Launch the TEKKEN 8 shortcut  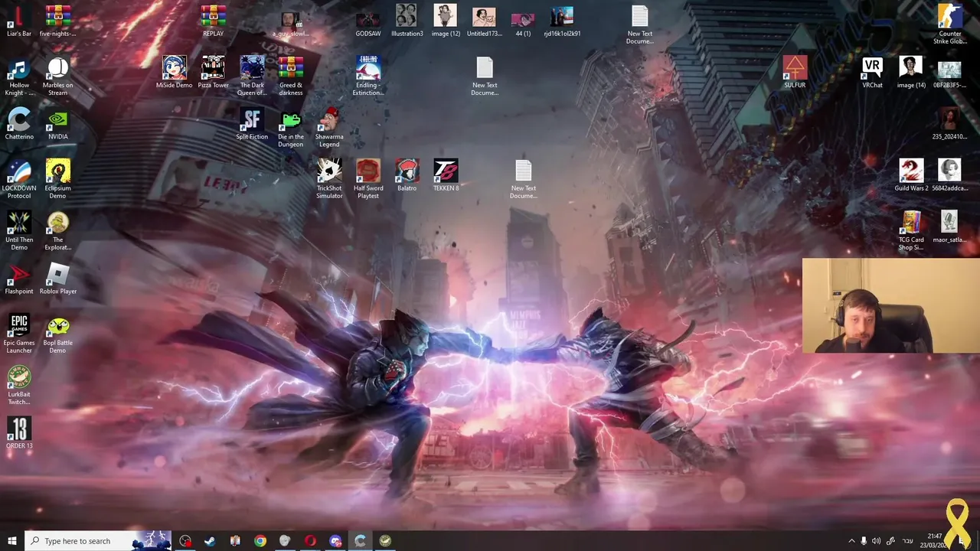pyautogui.click(x=446, y=174)
